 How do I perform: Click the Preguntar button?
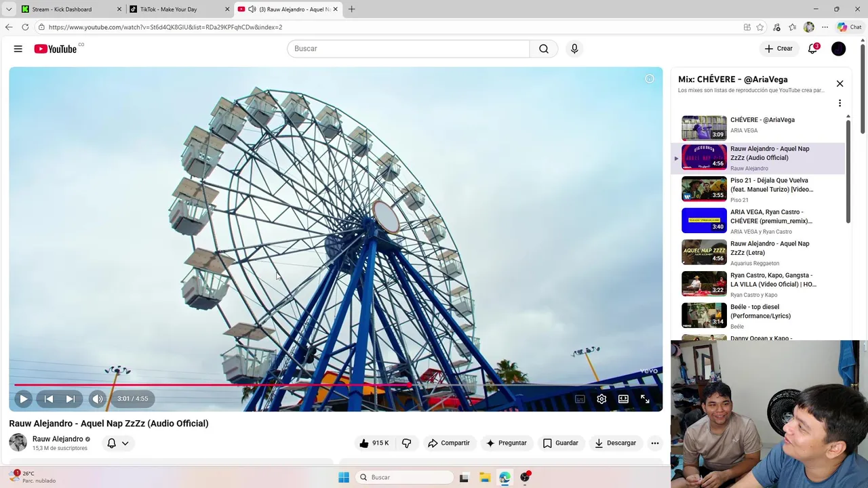pos(506,443)
